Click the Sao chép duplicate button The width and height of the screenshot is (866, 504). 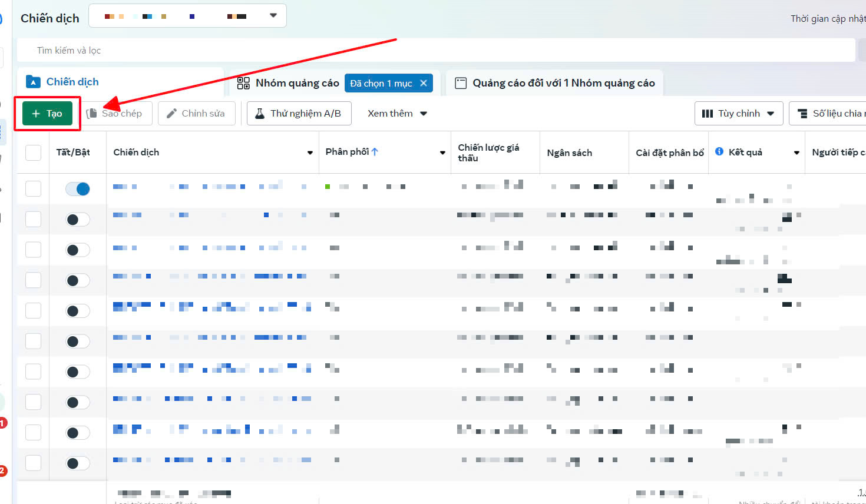click(116, 114)
